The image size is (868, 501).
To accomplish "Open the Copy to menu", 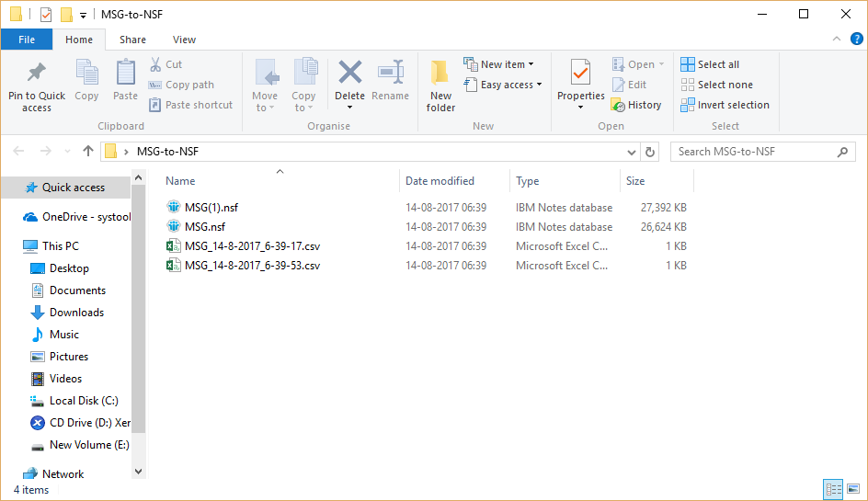I will point(303,85).
